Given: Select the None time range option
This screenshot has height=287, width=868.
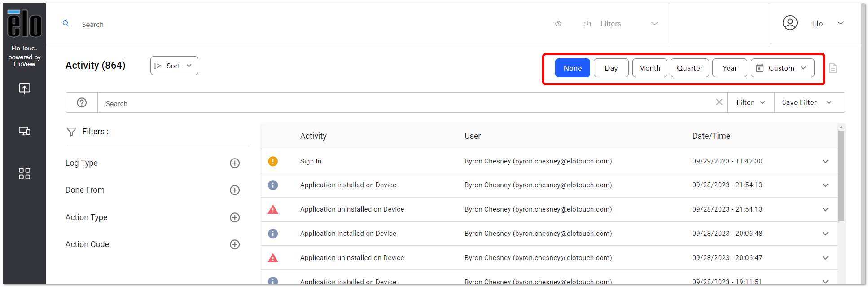Looking at the screenshot, I should (573, 68).
